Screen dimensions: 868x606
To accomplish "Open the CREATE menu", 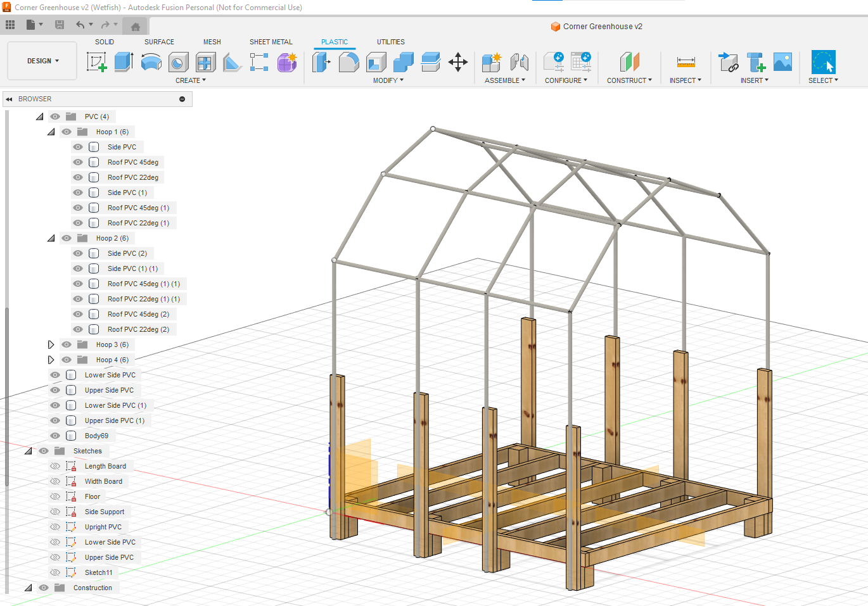I will 191,80.
